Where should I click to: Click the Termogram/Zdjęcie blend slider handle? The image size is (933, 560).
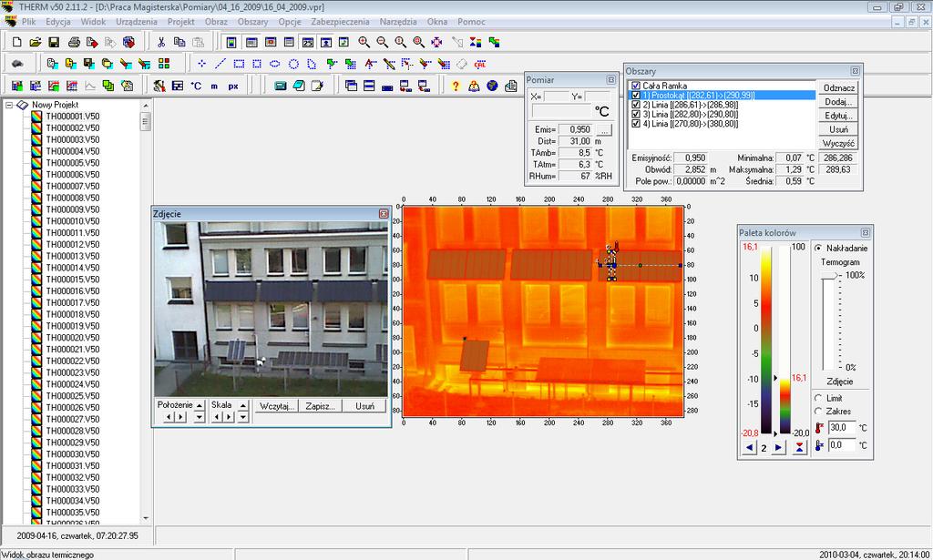click(830, 275)
